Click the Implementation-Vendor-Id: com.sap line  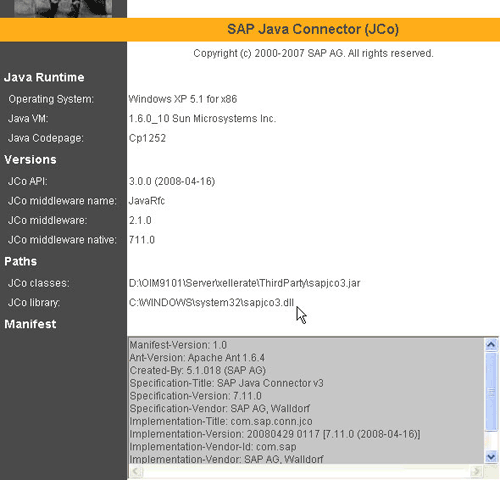coord(213,447)
